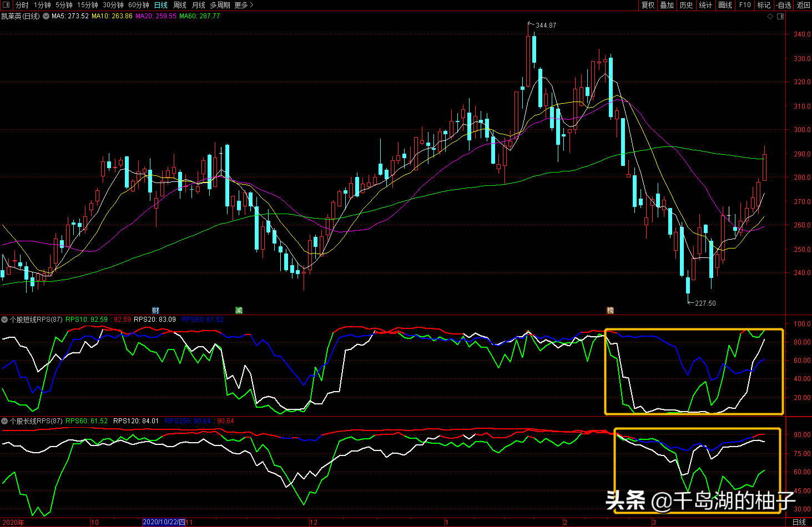Open F10 company information

[745, 5]
